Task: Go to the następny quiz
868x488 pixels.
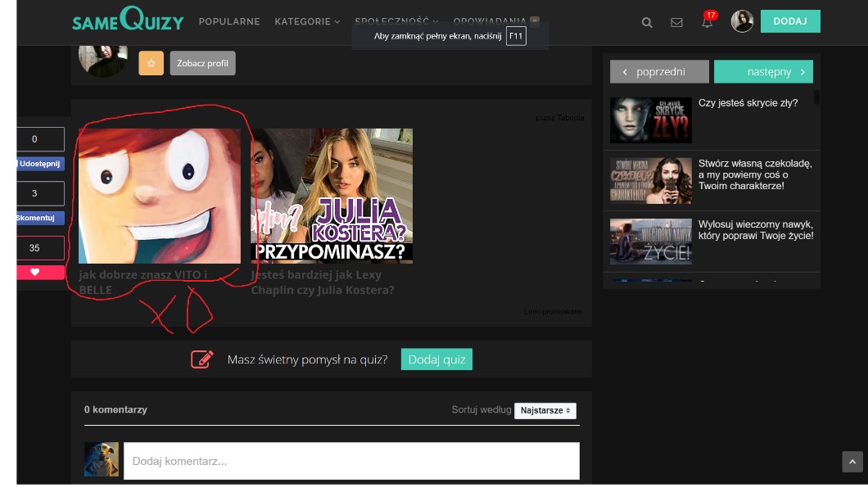Action: 763,72
